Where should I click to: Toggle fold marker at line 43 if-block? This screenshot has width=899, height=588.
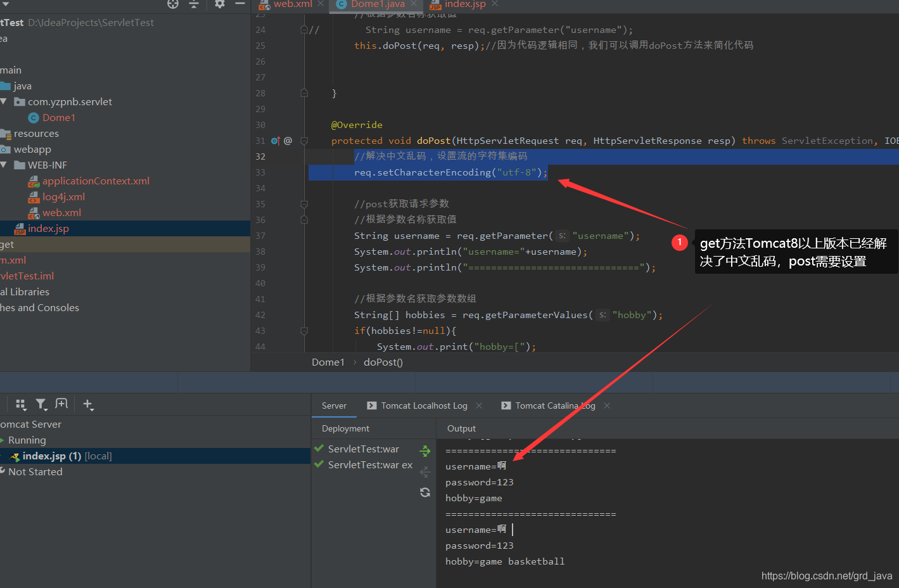click(x=304, y=331)
